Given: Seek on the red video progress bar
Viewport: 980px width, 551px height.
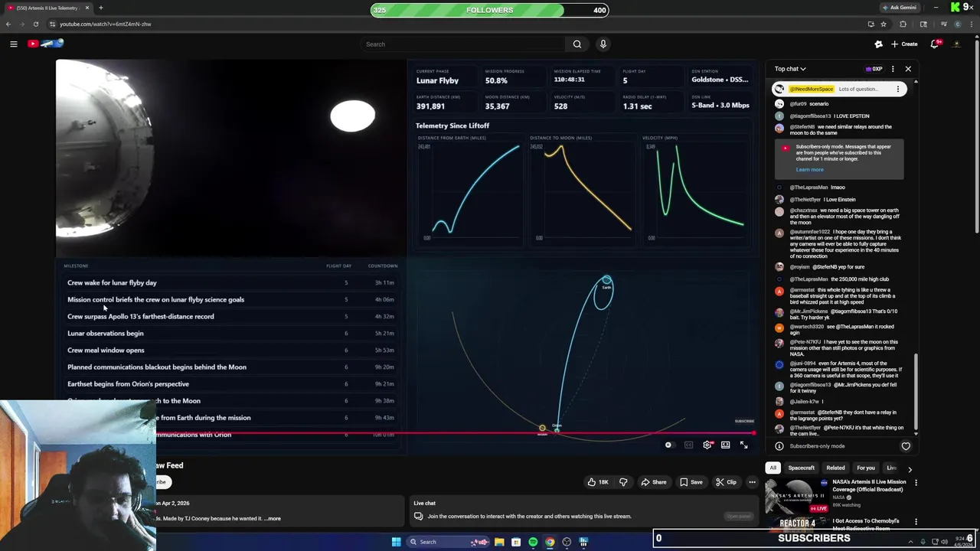Looking at the screenshot, I should [406, 432].
